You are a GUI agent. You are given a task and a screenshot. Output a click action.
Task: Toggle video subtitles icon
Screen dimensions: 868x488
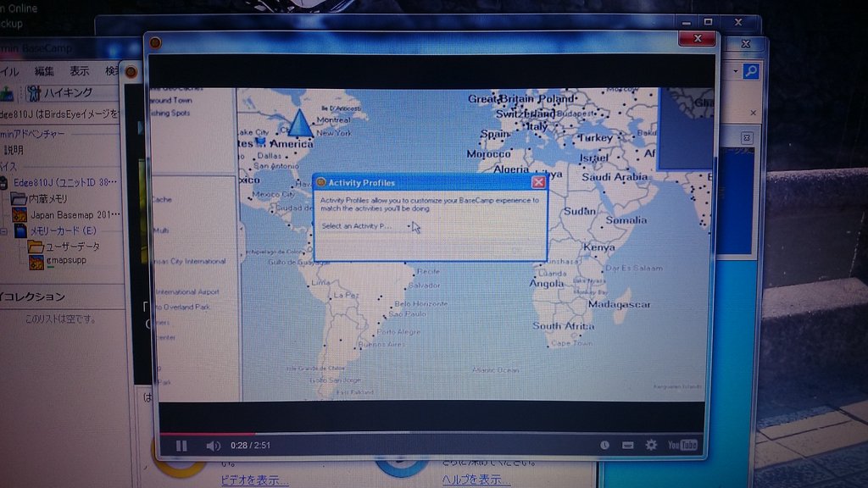pos(628,445)
